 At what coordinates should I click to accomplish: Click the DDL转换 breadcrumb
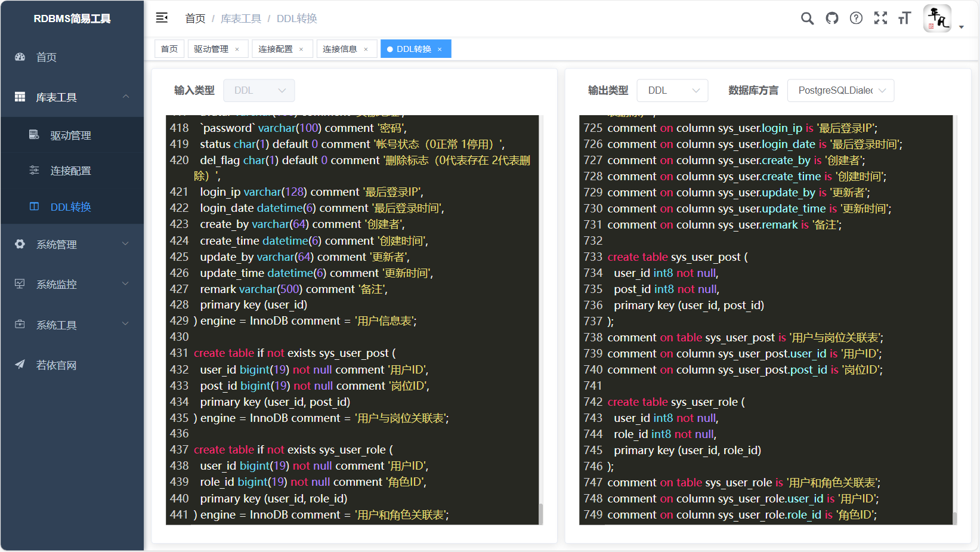(297, 18)
